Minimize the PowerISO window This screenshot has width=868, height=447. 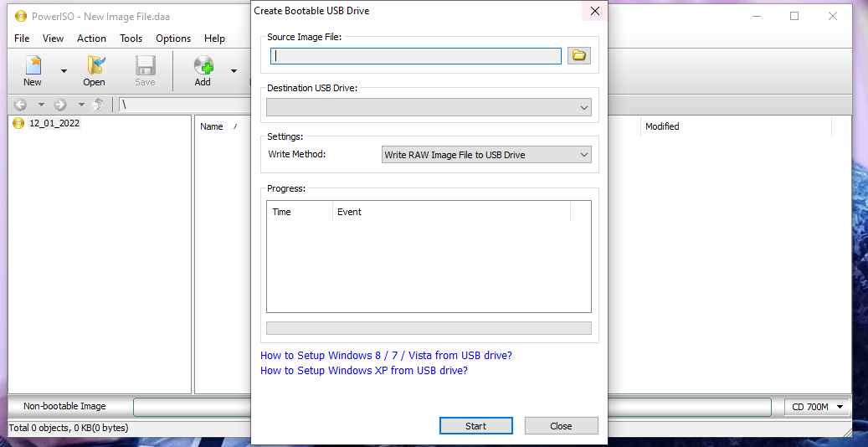756,16
